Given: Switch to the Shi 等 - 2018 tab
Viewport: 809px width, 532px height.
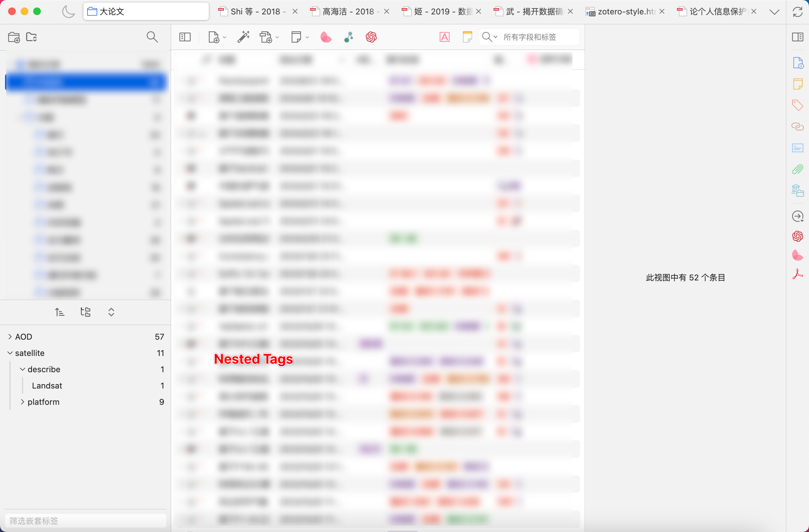Looking at the screenshot, I should (x=255, y=12).
